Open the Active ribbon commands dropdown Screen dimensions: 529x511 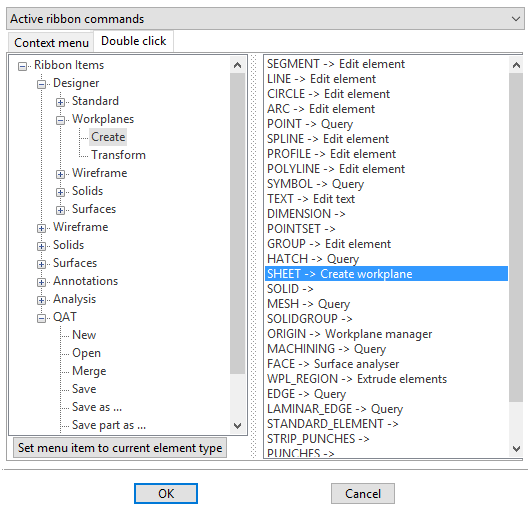[265, 19]
